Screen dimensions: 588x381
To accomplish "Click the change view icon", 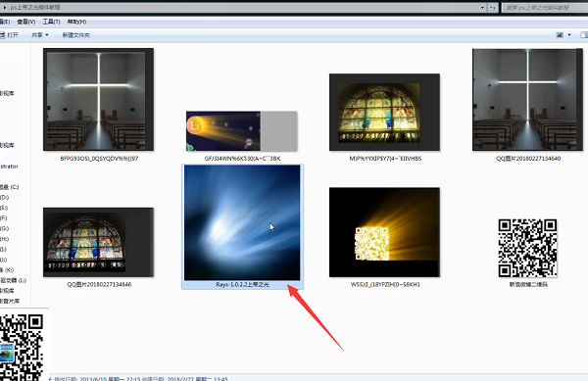I will pyautogui.click(x=560, y=35).
